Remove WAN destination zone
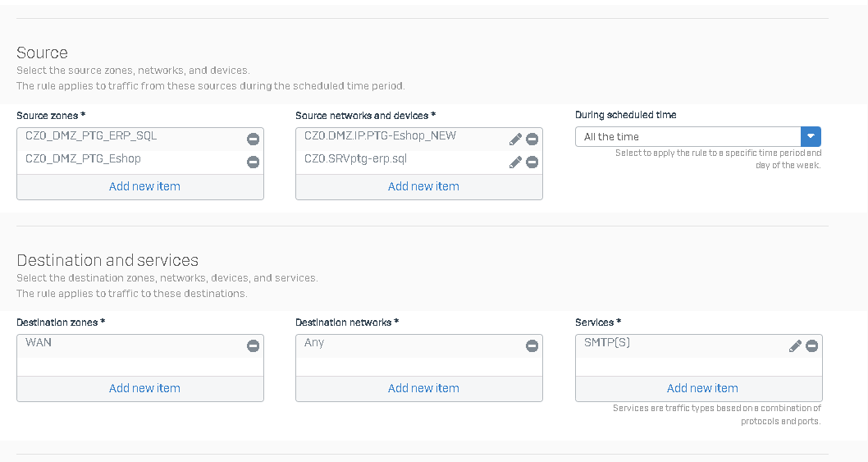 [253, 345]
